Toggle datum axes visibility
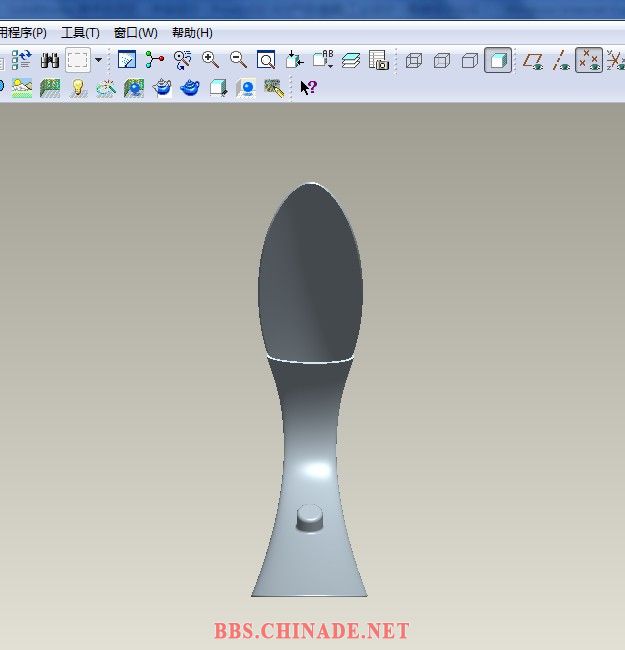 click(x=561, y=60)
